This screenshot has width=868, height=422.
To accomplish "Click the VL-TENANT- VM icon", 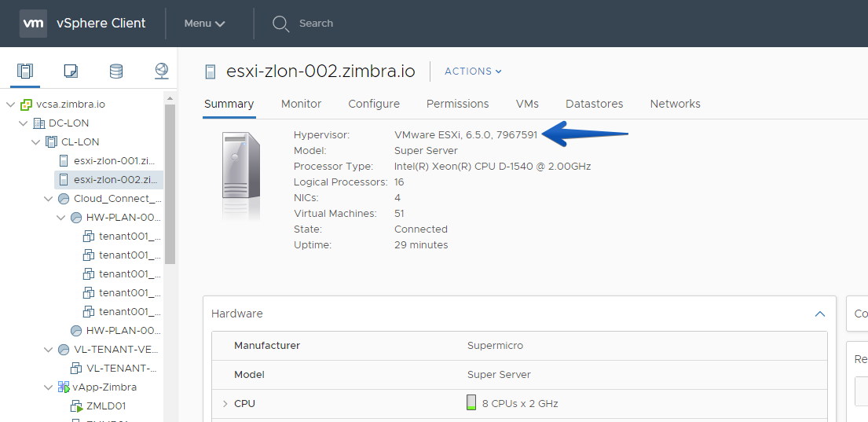I will [76, 369].
